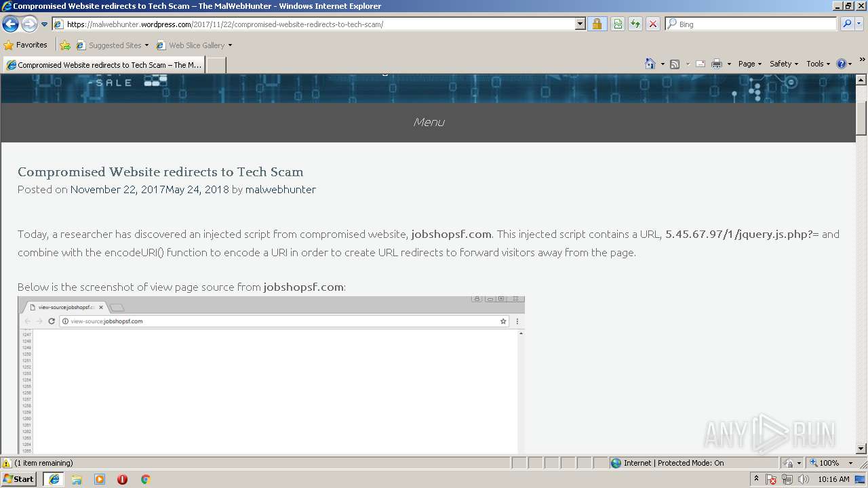Viewport: 868px width, 488px height.
Task: Expand the Print options dropdown arrow
Action: coord(729,64)
